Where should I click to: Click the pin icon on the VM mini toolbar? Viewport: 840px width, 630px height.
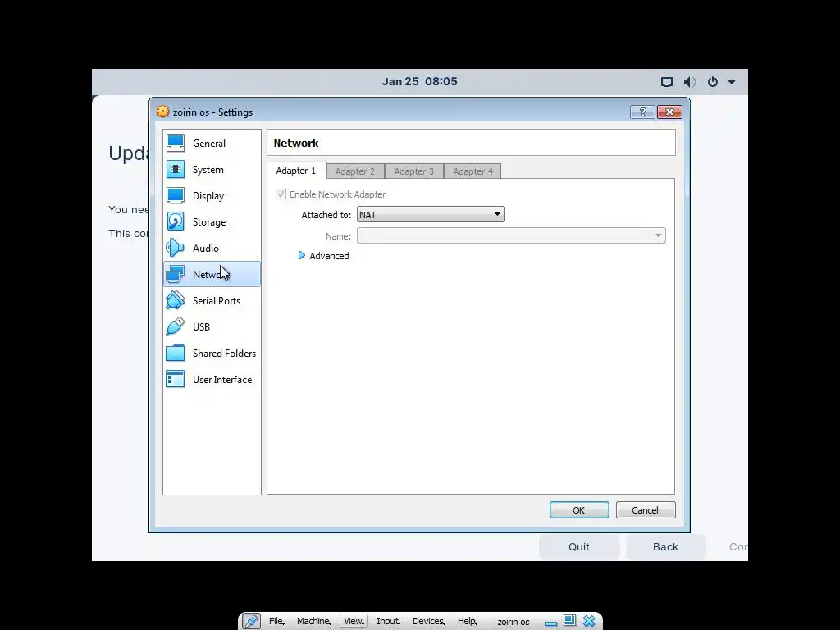251,621
